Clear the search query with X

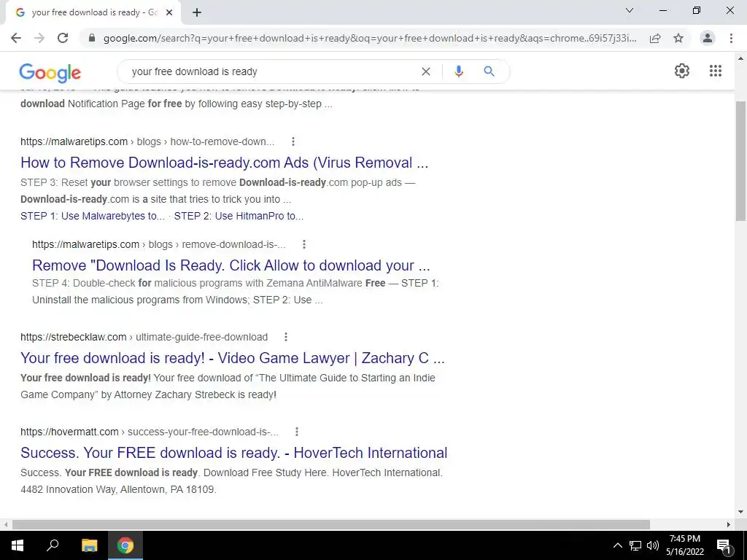tap(426, 71)
